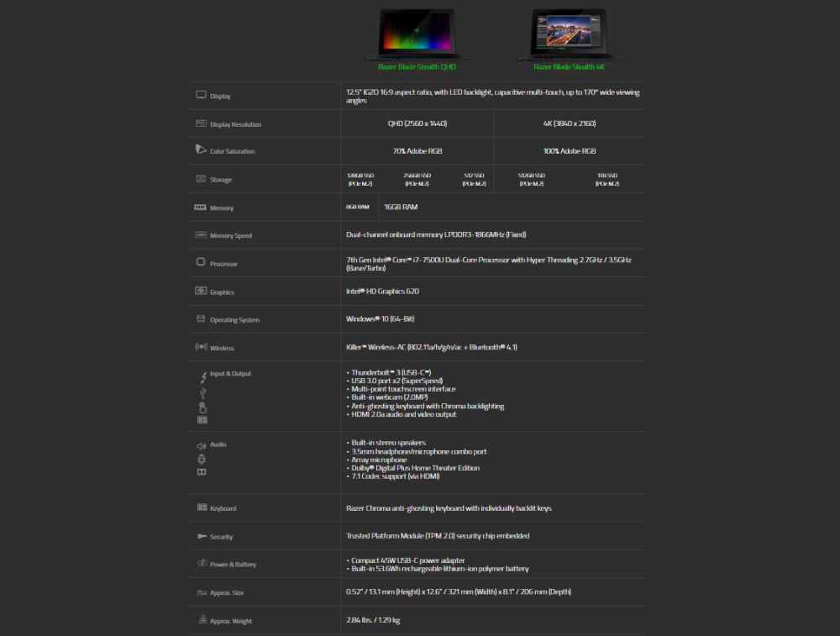Click the Memory RAM icon
This screenshot has width=840, height=636.
tap(201, 207)
